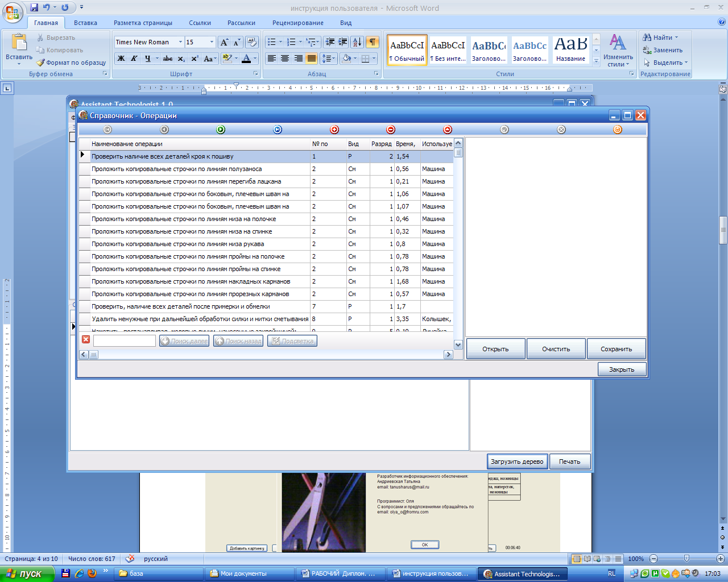The height and width of the screenshot is (582, 728).
Task: Increase font size with grow font icon
Action: [224, 42]
